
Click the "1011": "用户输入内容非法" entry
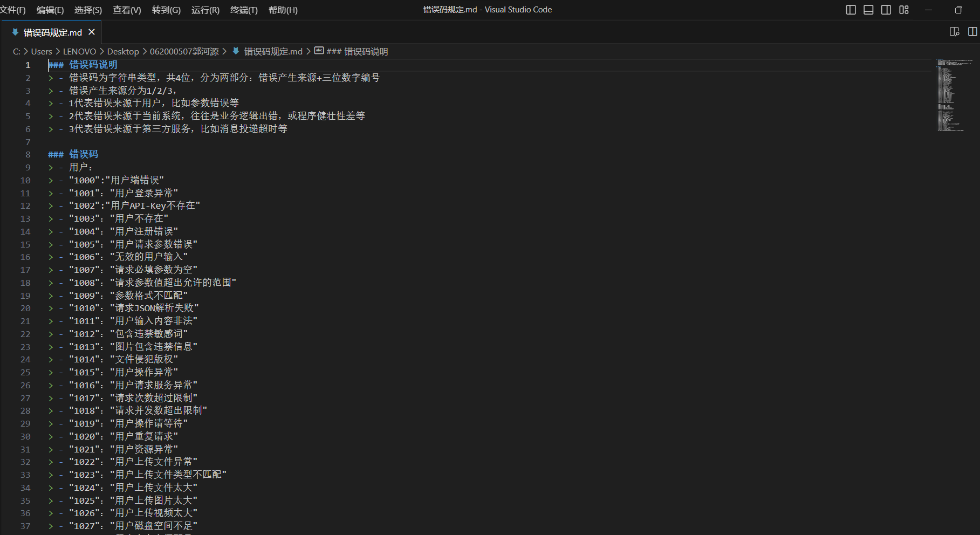133,321
